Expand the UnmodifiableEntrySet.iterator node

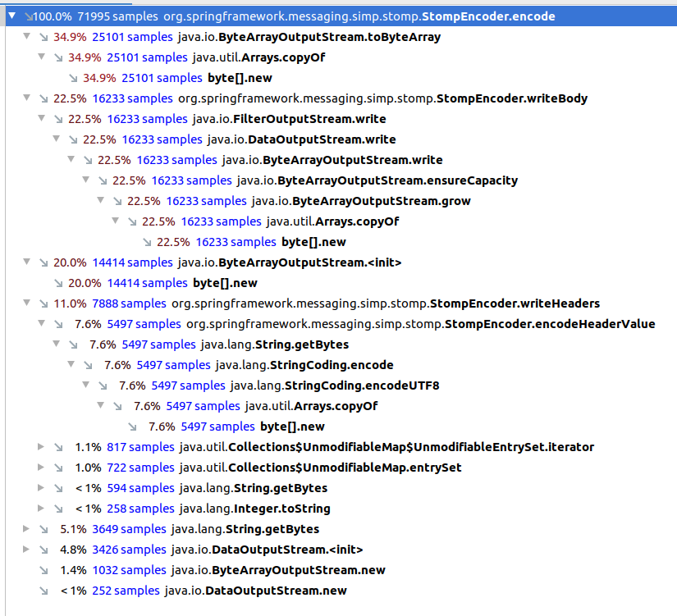(x=41, y=447)
